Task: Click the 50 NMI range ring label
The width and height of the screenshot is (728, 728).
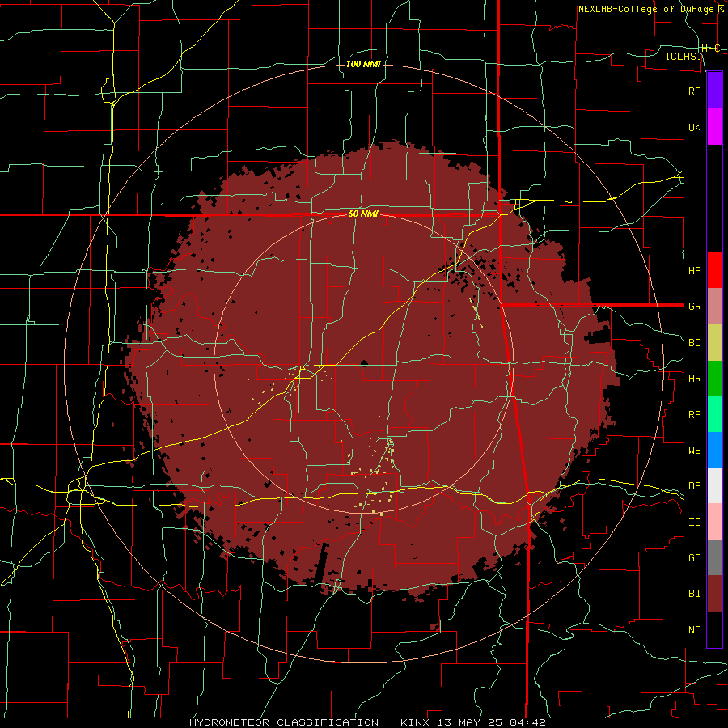Action: point(363,214)
